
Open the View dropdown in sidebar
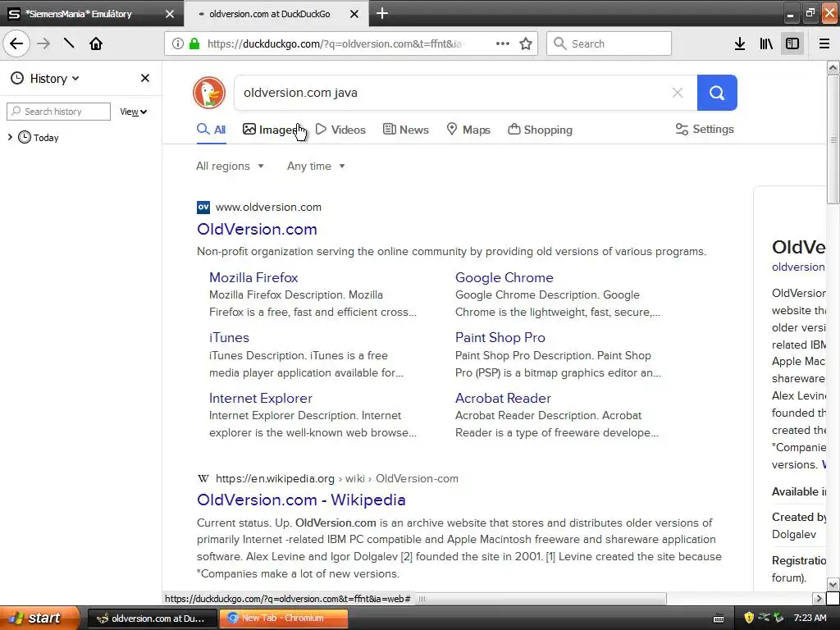pos(133,112)
